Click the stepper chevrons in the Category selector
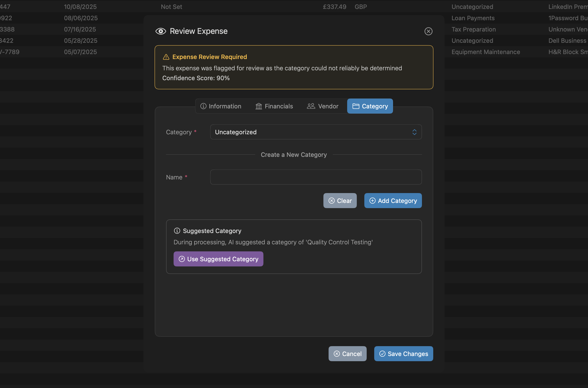Image resolution: width=588 pixels, height=388 pixels. pyautogui.click(x=414, y=132)
